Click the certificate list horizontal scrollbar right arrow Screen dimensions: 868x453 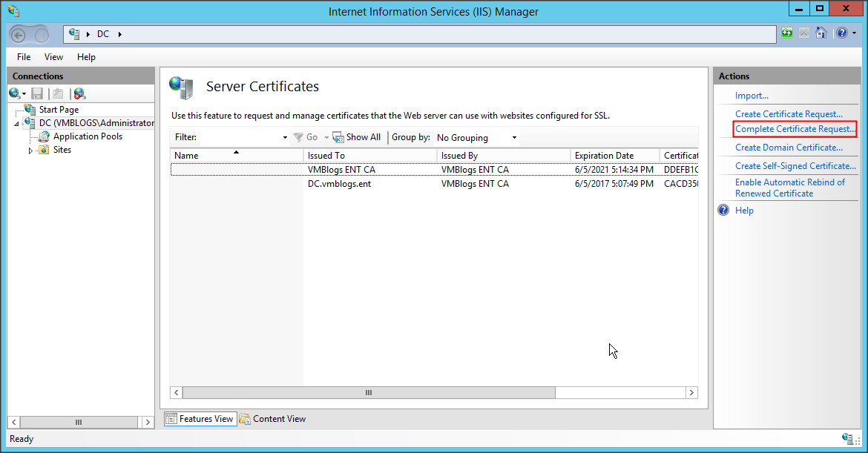pyautogui.click(x=691, y=392)
